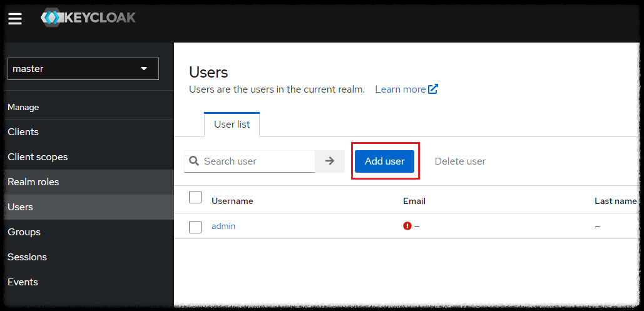Open the master realm dropdown
The image size is (644, 311).
tap(83, 69)
